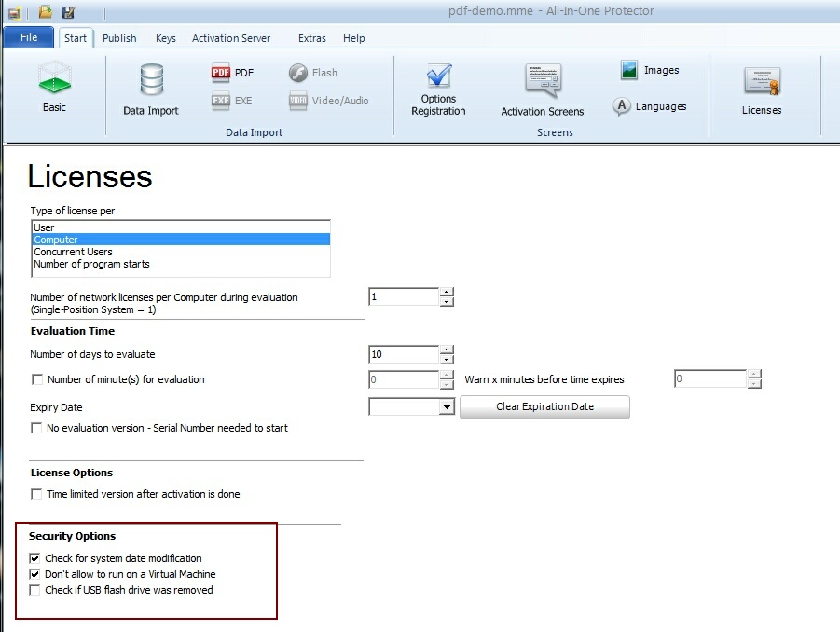Open the Activation Server tab

point(231,38)
